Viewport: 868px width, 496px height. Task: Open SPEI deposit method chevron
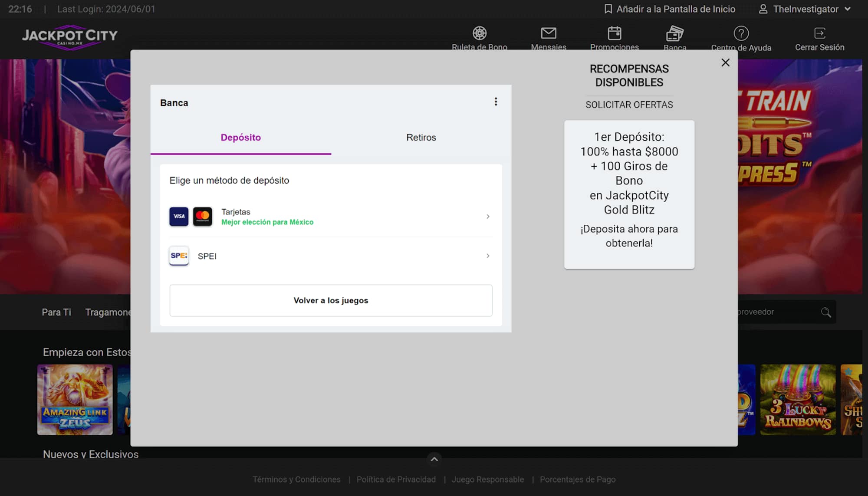[488, 256]
